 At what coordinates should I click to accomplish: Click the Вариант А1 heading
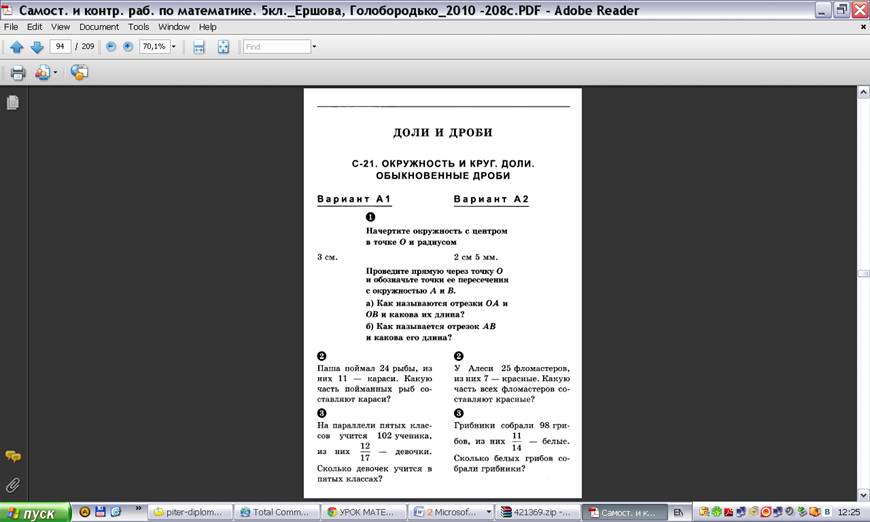354,199
